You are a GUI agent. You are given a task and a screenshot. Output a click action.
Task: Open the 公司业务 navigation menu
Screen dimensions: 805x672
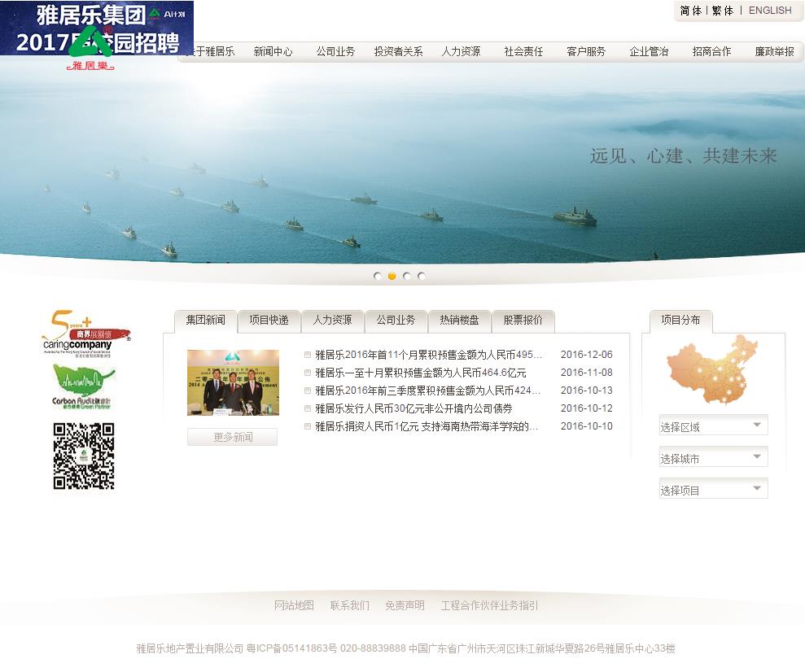(336, 51)
